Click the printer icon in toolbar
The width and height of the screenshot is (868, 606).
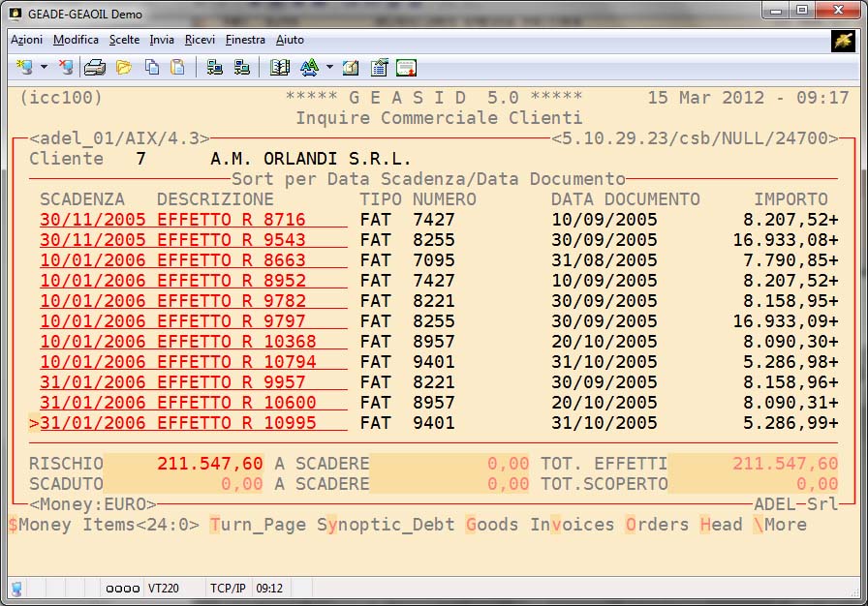[94, 68]
